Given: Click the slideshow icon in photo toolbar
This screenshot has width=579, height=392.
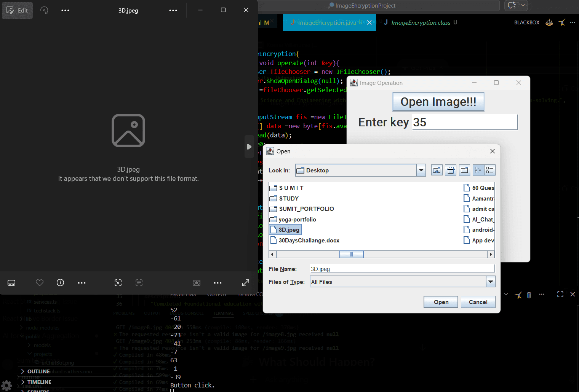Looking at the screenshot, I should 197,283.
